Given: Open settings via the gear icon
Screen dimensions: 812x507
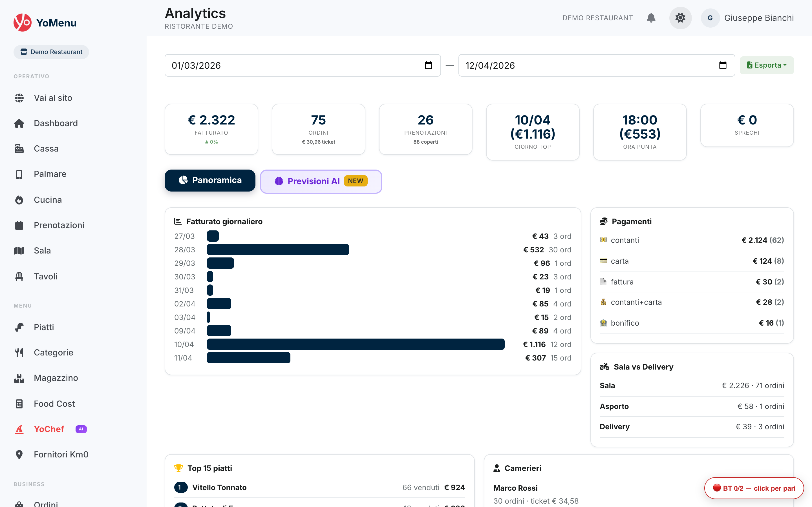Looking at the screenshot, I should coord(680,18).
